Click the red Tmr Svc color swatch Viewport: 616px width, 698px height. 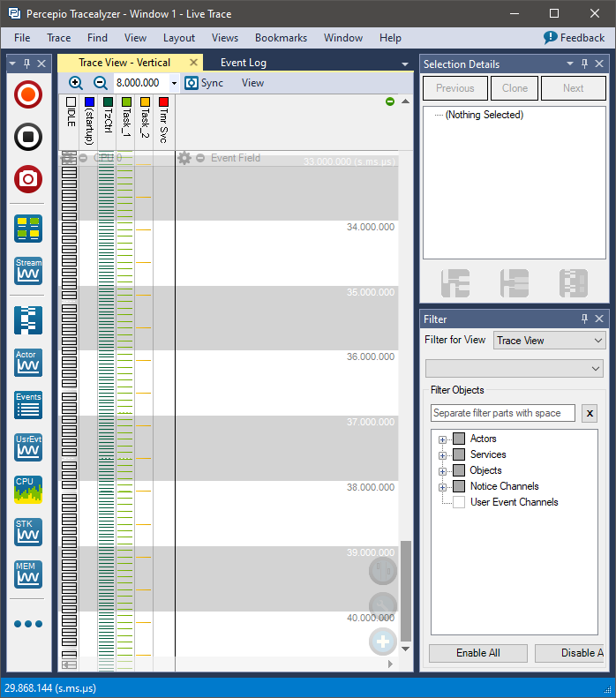[x=164, y=102]
